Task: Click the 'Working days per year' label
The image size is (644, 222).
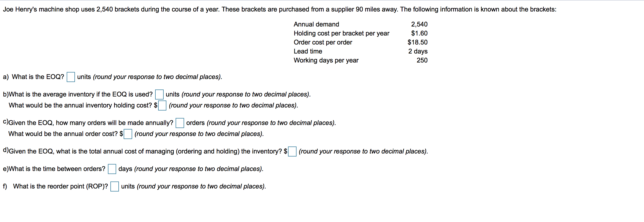Action: point(326,60)
